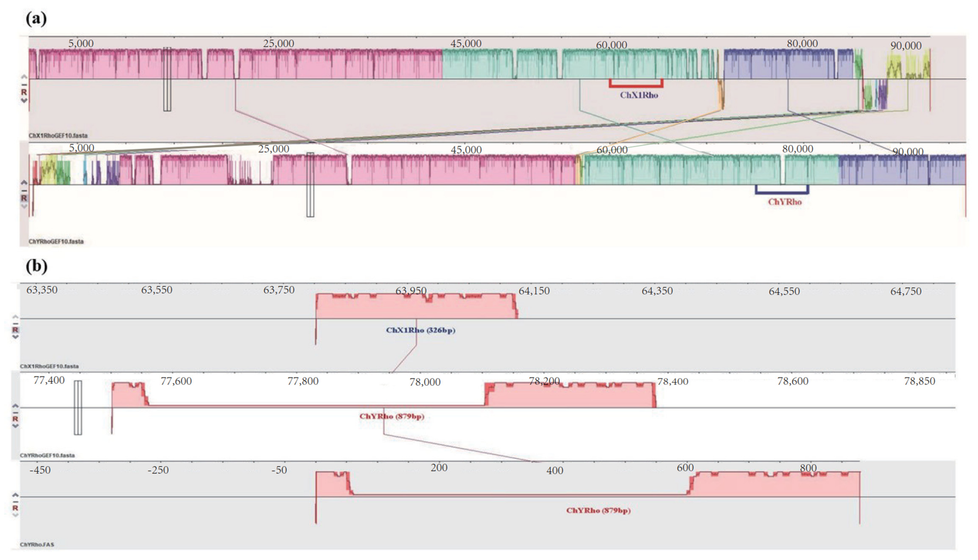The width and height of the screenshot is (978, 560).
Task: Click the red ChX1Rho bracket in panel (a)
Action: [x=636, y=83]
